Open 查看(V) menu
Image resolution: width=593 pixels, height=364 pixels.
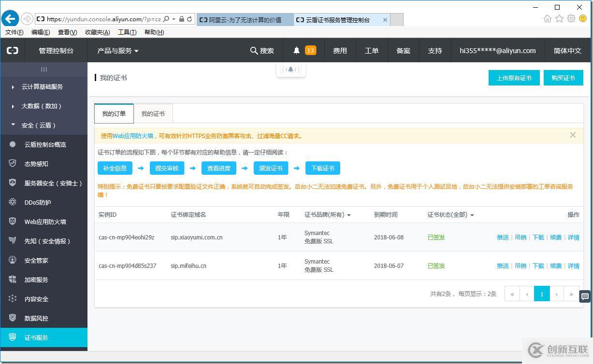67,32
